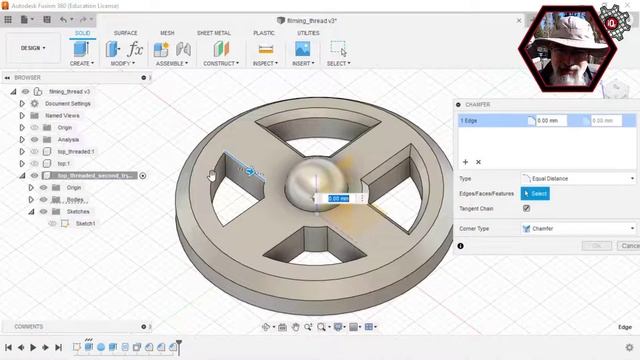Viewport: 640px width, 360px height.
Task: Click the New Component assemble icon
Action: (161, 49)
